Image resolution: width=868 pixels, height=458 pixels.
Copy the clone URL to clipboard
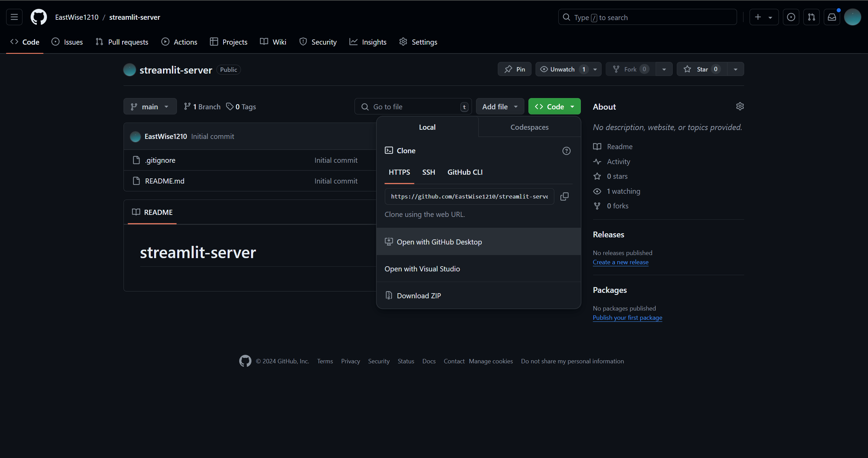(x=564, y=196)
